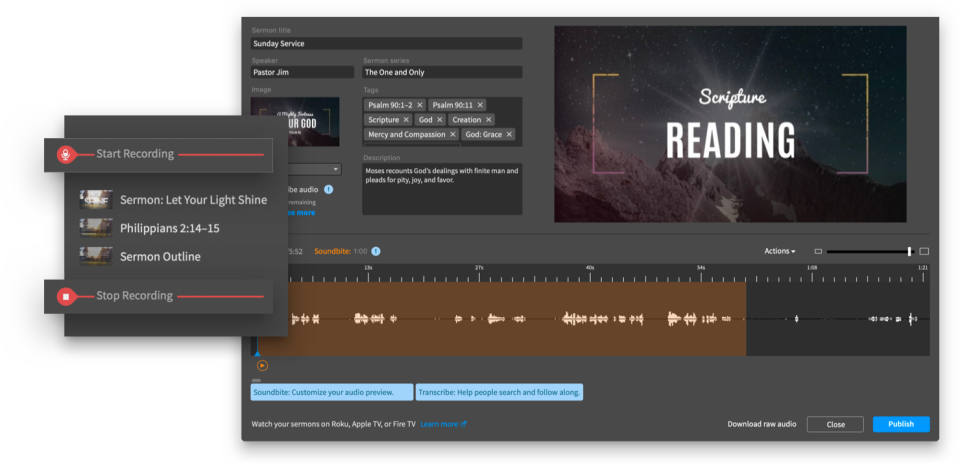Screen dimensions: 960x468
Task: Click the Speaker field showing Pastor Jim
Action: (x=302, y=72)
